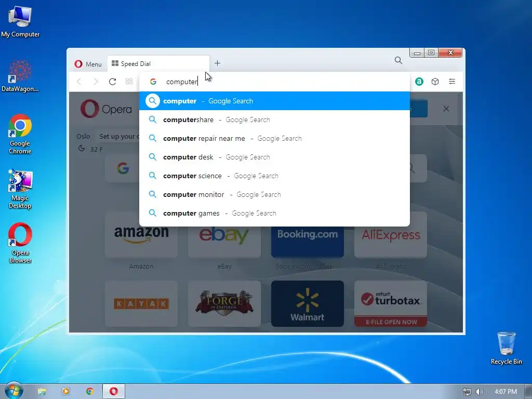This screenshot has width=532, height=399.
Task: Open File Explorer from the taskbar
Action: pos(42,392)
